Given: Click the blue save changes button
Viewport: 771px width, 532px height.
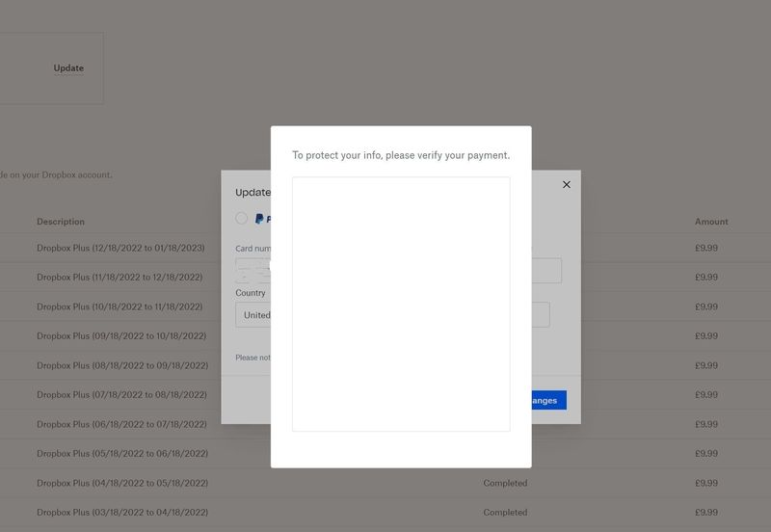Looking at the screenshot, I should click(548, 400).
